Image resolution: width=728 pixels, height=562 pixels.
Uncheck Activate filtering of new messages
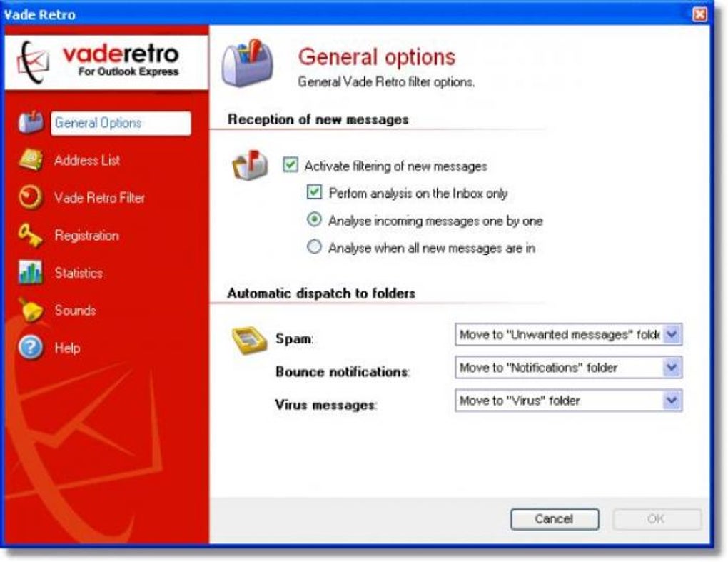[290, 164]
